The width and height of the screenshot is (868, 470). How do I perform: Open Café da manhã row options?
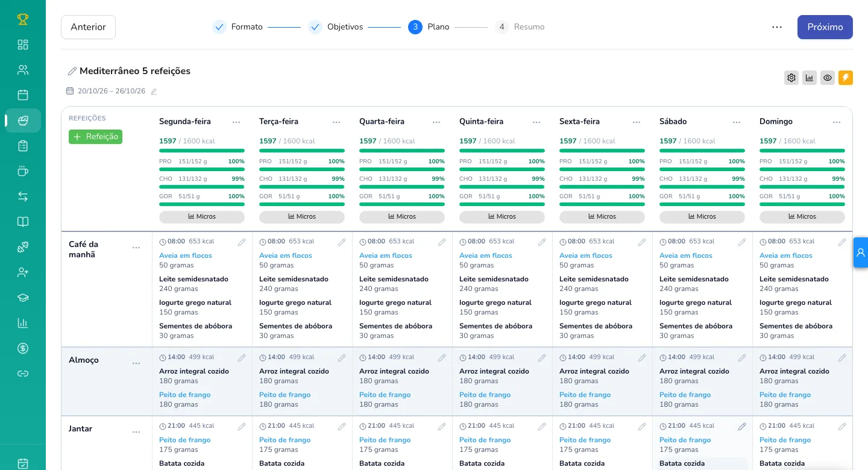pos(136,248)
